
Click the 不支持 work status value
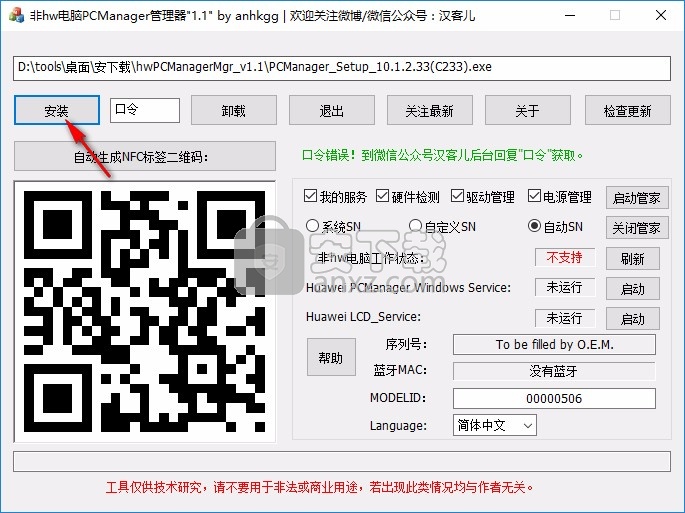[x=565, y=257]
